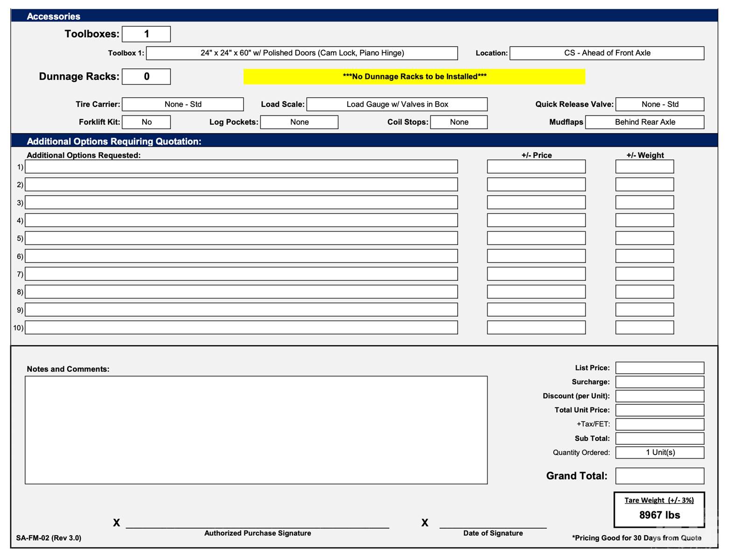Click the Grand Total field
732x560 pixels.
coord(659,476)
